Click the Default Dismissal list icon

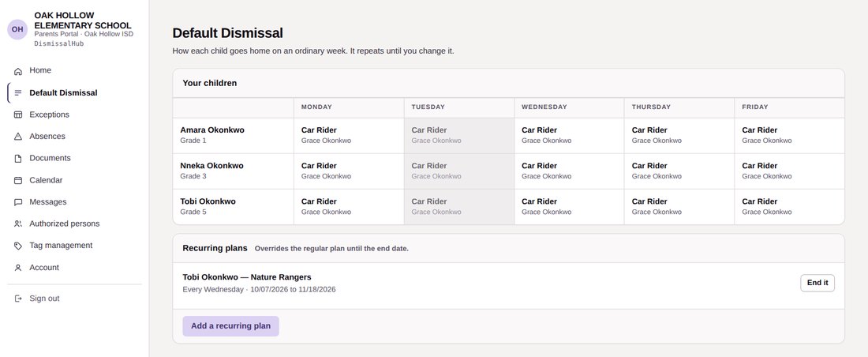17,93
